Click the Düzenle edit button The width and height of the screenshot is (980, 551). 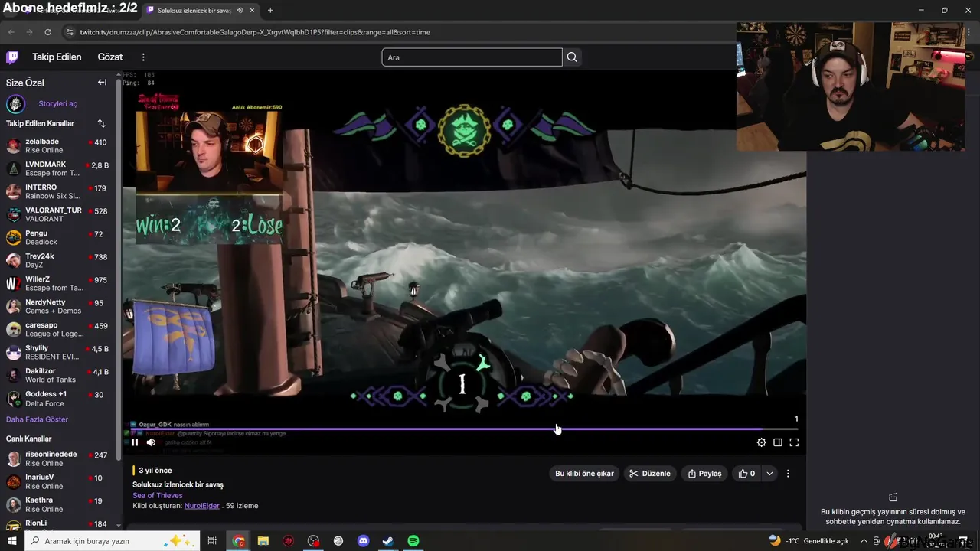(x=649, y=474)
